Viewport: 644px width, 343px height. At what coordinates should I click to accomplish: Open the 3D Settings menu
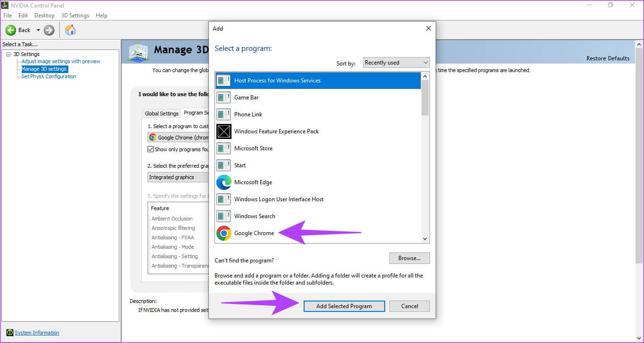point(75,16)
